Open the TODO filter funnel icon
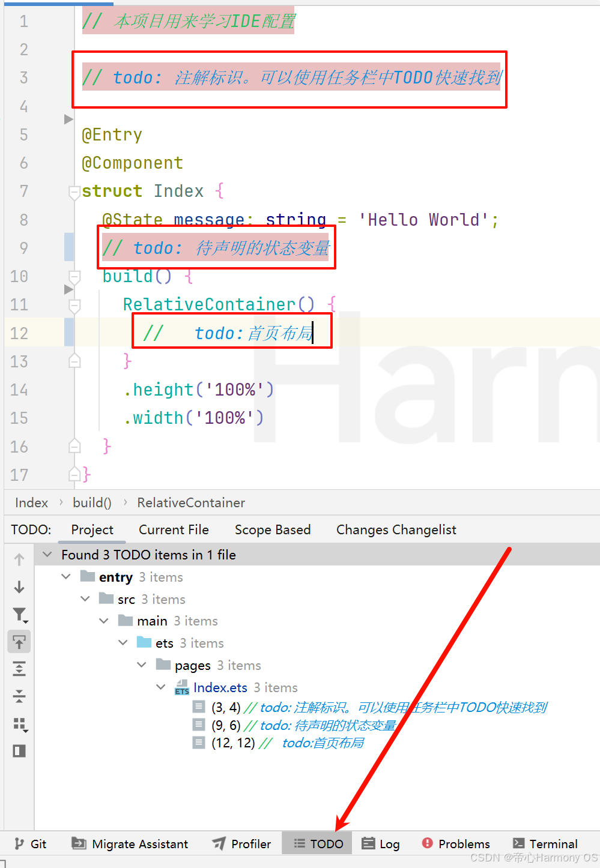This screenshot has height=868, width=600. (x=20, y=615)
